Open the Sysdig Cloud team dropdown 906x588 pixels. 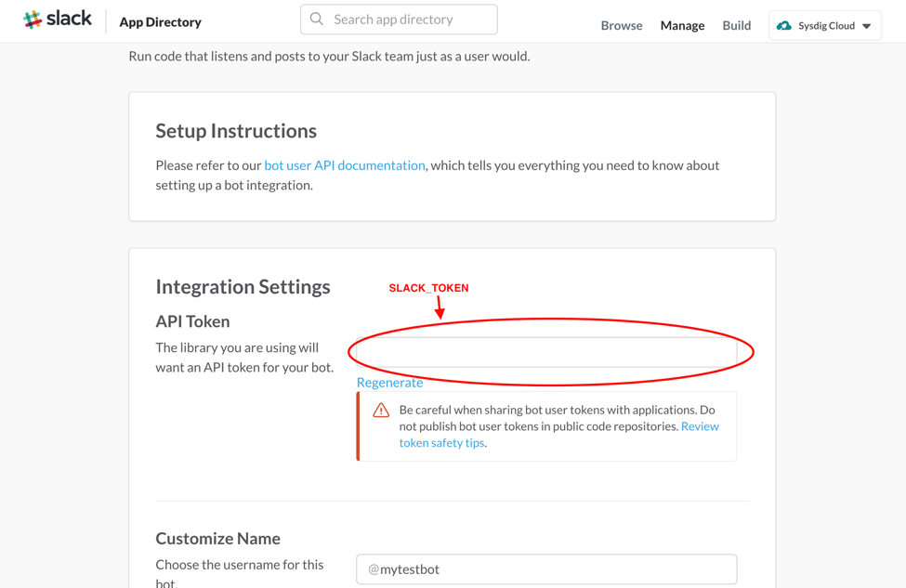coord(825,25)
